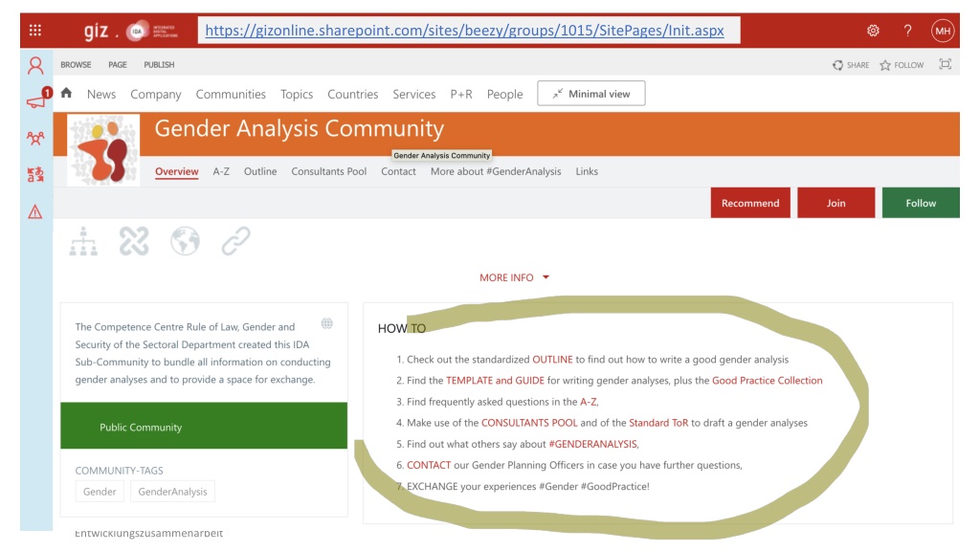Open the News menu
980x551 pixels.
tap(101, 95)
